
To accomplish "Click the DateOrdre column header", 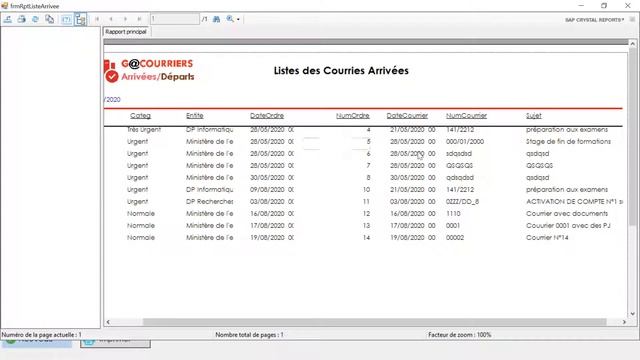I will [267, 116].
